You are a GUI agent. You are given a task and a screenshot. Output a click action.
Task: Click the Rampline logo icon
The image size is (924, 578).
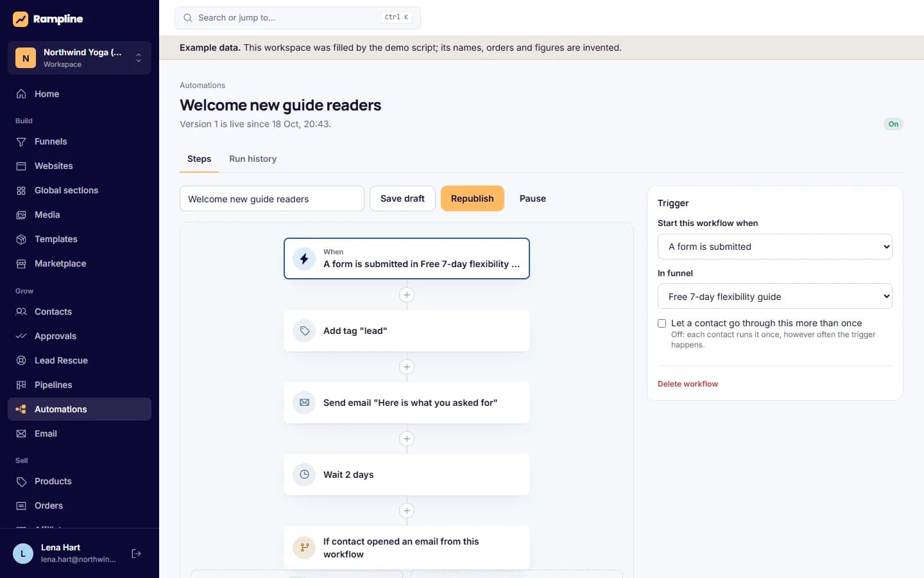click(x=21, y=19)
